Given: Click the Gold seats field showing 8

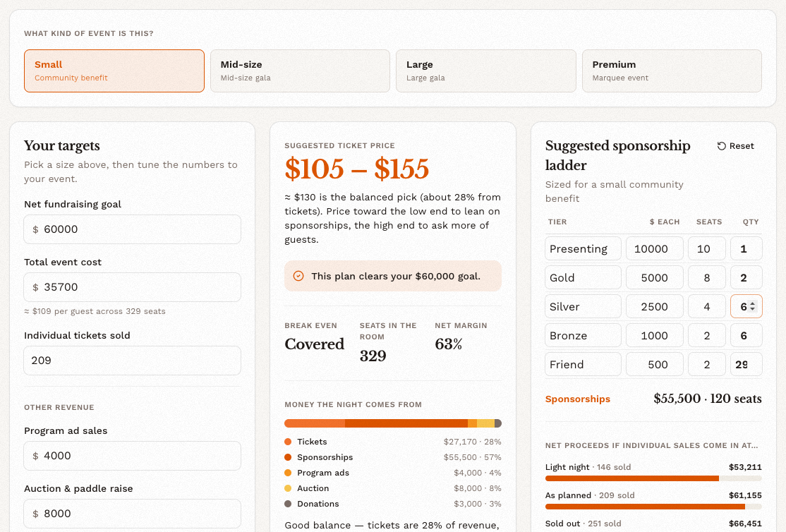Looking at the screenshot, I should 707,278.
